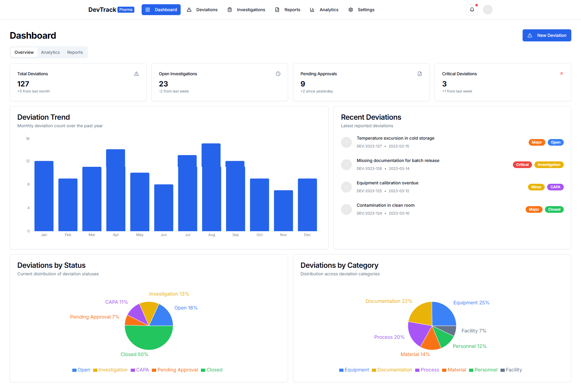Click the Investigations clipboard icon
This screenshot has width=581, height=392.
[230, 10]
